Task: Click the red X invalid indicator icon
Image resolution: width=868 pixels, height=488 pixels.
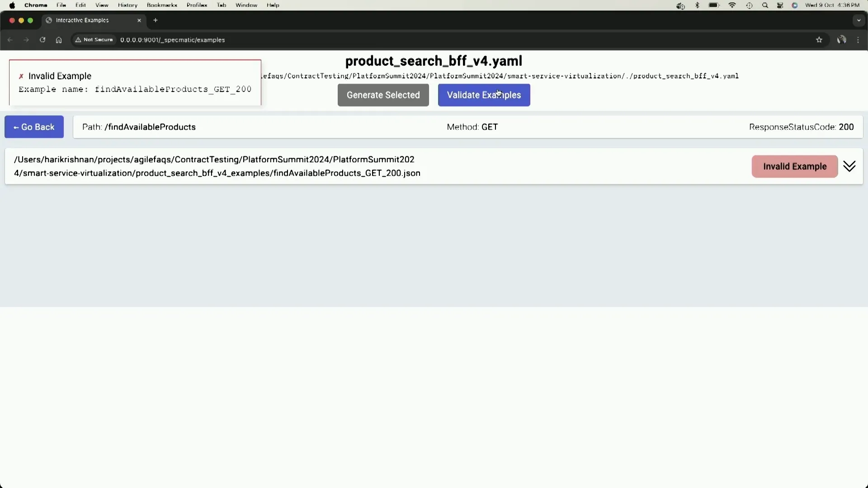Action: click(x=21, y=75)
